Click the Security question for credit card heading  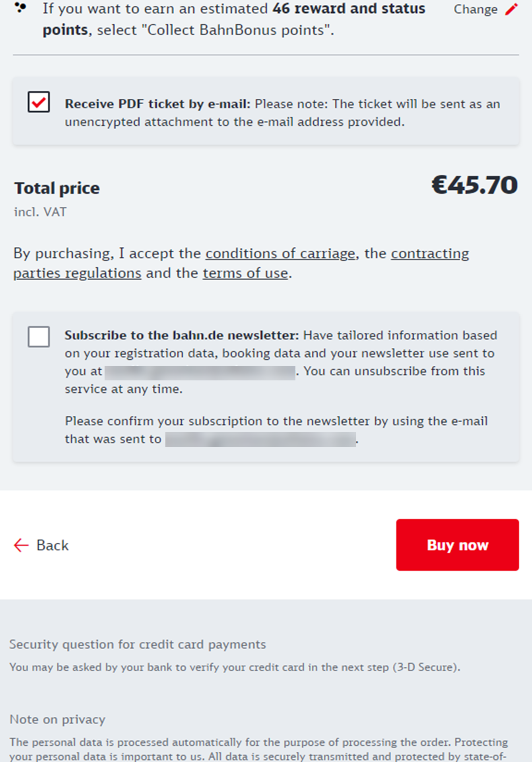(x=138, y=644)
